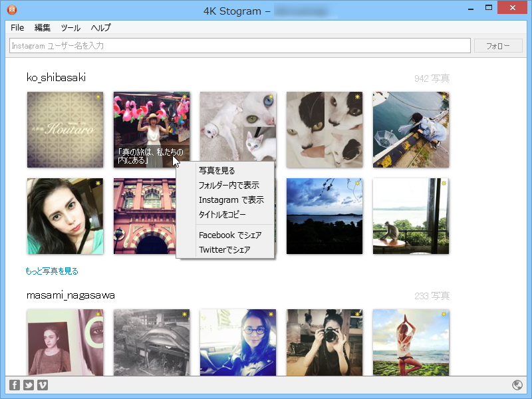
Task: Minimize the 4K Stogram window
Action: point(471,9)
